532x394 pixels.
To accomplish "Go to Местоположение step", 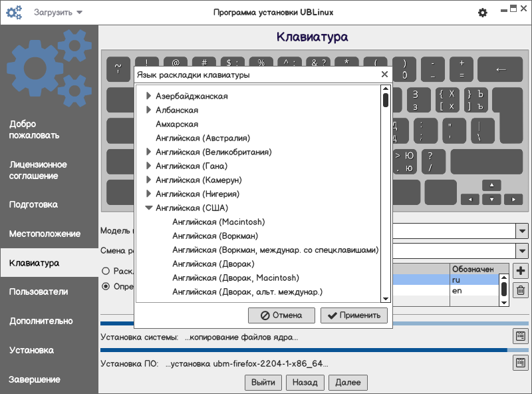I will [x=49, y=234].
